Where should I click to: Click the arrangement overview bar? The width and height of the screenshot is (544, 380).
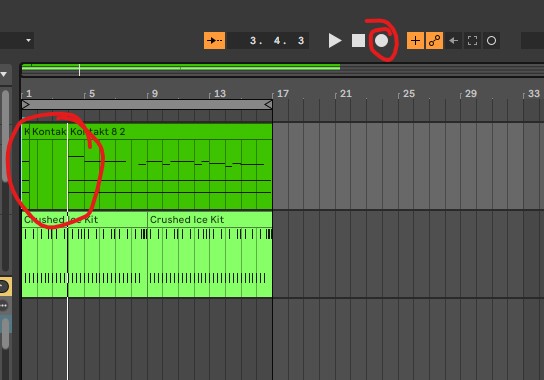pyautogui.click(x=282, y=69)
